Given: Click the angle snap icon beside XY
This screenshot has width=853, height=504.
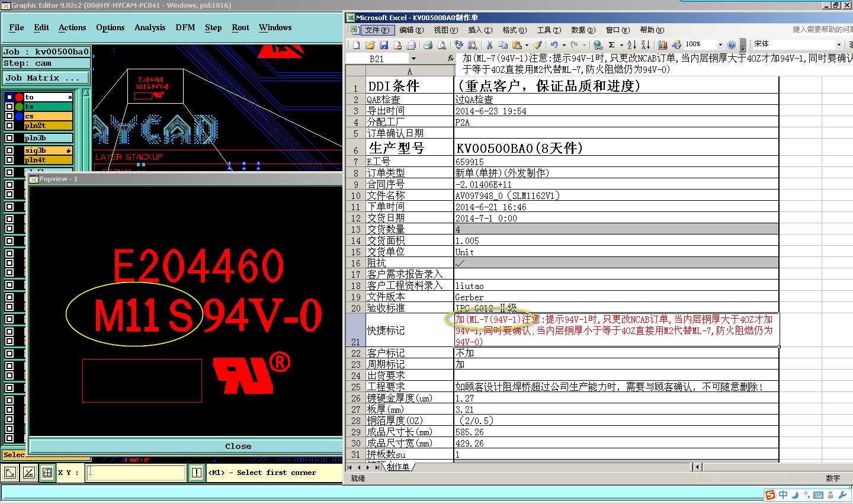Looking at the screenshot, I should point(28,473).
